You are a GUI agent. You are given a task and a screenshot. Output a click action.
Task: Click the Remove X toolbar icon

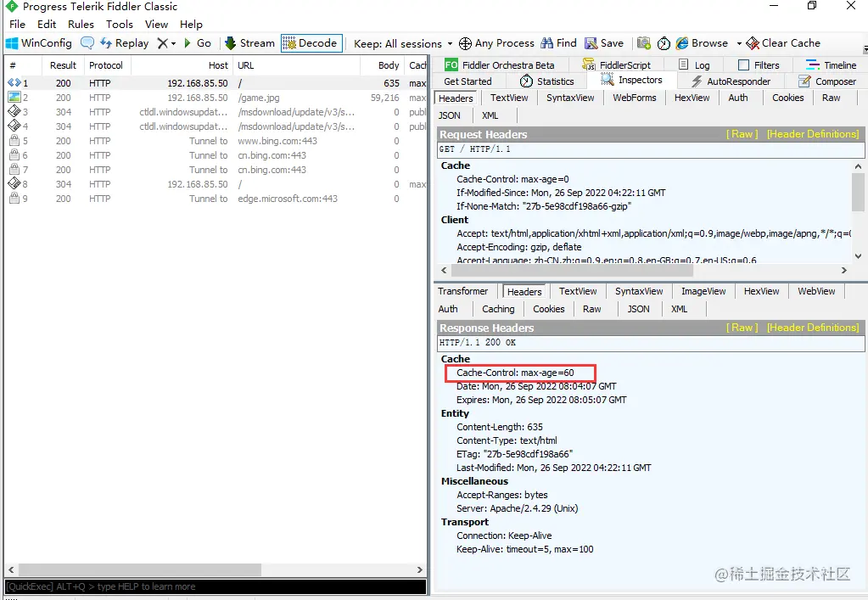162,43
